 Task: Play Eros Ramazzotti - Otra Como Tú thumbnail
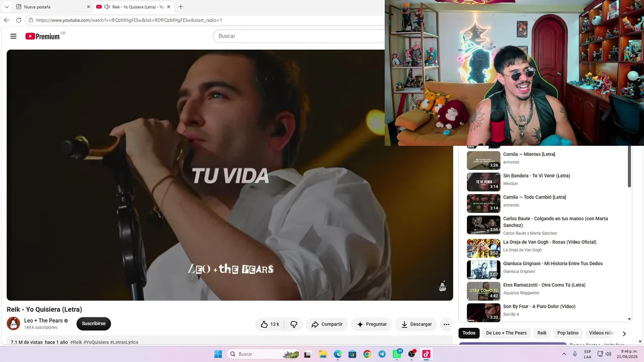click(x=484, y=291)
